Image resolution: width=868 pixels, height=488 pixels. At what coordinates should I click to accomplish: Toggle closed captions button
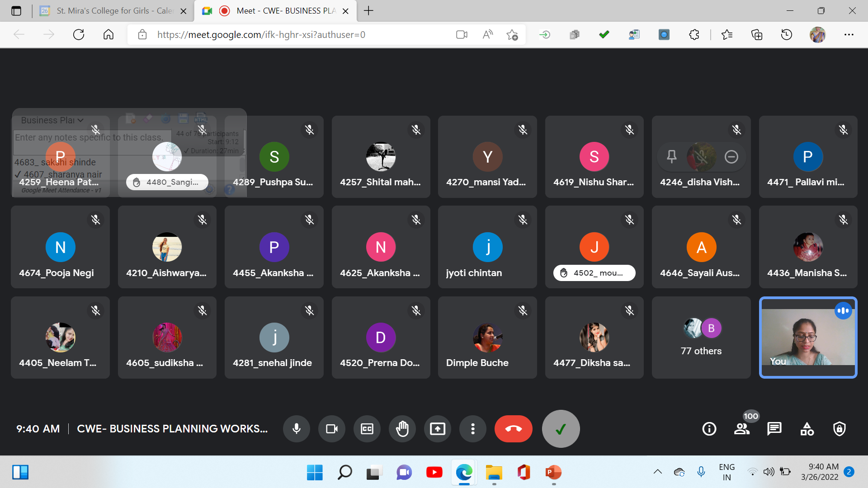point(367,428)
